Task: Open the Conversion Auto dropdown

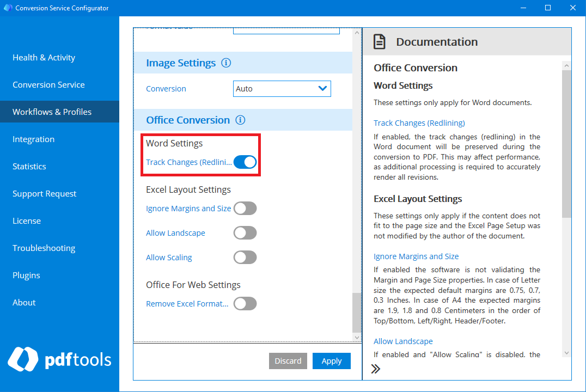Action: (x=282, y=89)
